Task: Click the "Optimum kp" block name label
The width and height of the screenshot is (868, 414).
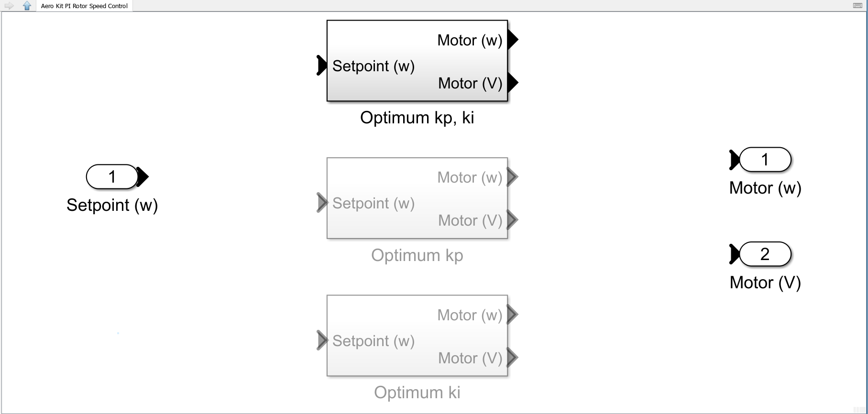Action: (x=417, y=255)
